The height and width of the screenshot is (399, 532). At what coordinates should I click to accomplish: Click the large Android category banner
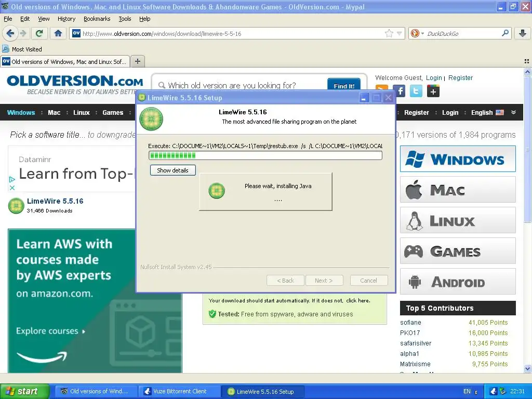(458, 281)
